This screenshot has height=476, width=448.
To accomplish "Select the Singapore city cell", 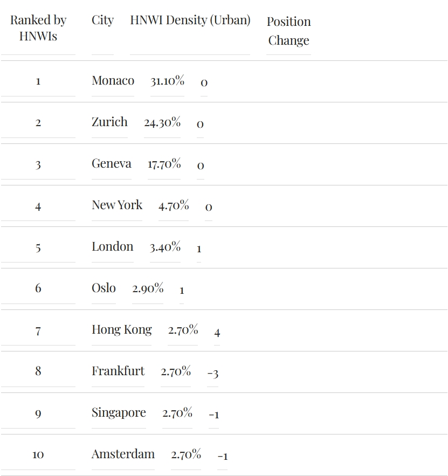I will pyautogui.click(x=119, y=413).
